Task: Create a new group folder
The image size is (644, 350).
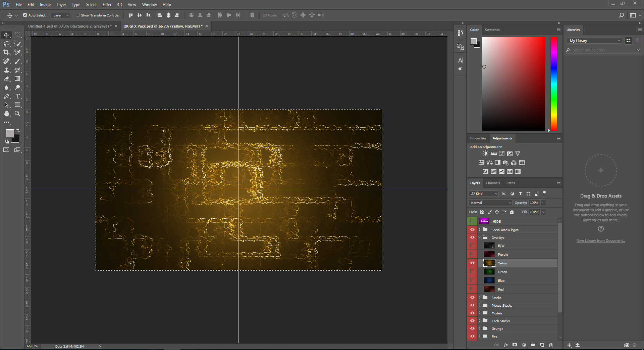Action: coord(533,345)
